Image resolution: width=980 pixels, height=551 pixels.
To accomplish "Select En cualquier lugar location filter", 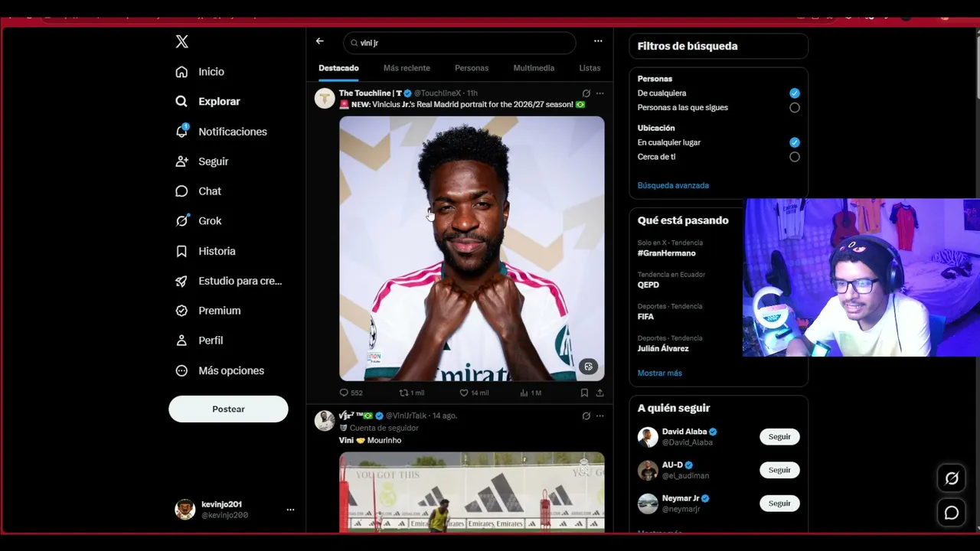I will pos(795,142).
